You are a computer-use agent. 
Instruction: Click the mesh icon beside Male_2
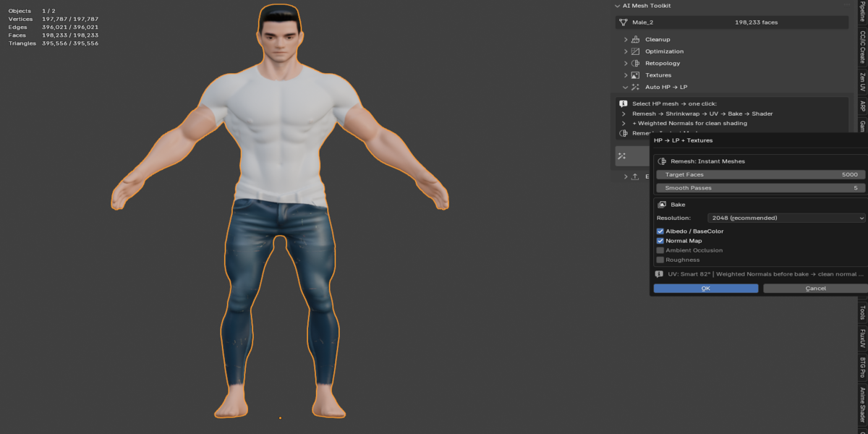point(623,22)
